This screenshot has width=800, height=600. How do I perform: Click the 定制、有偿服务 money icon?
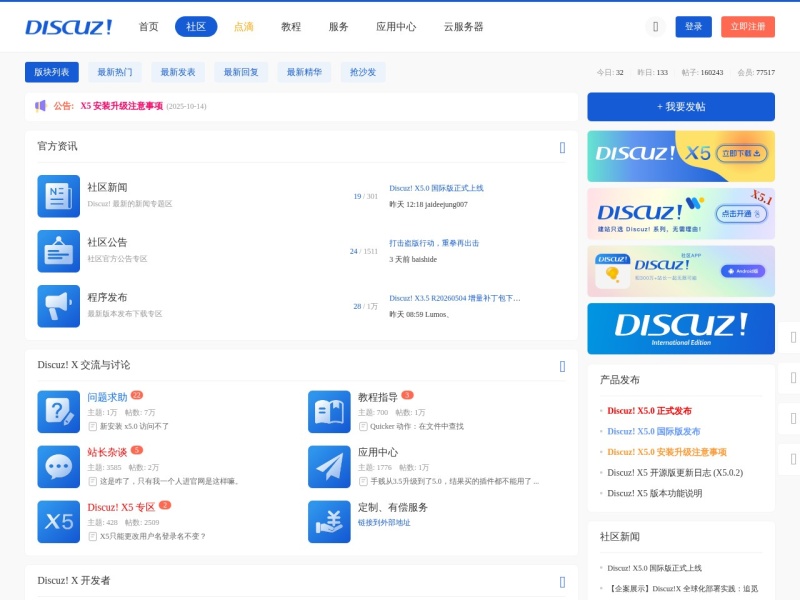coord(329,522)
